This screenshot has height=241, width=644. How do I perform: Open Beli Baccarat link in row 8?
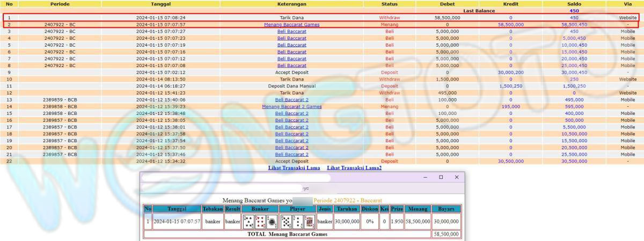(291, 65)
